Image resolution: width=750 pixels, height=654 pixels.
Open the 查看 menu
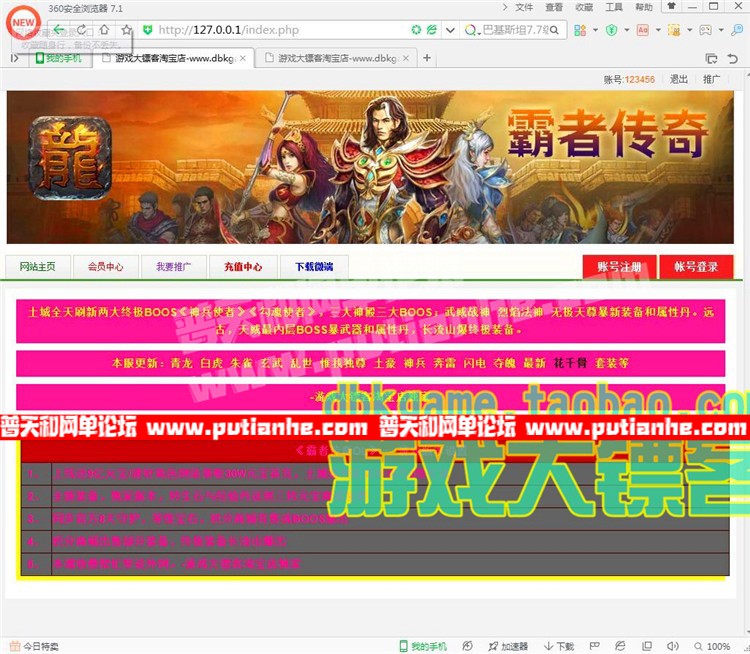coord(554,7)
